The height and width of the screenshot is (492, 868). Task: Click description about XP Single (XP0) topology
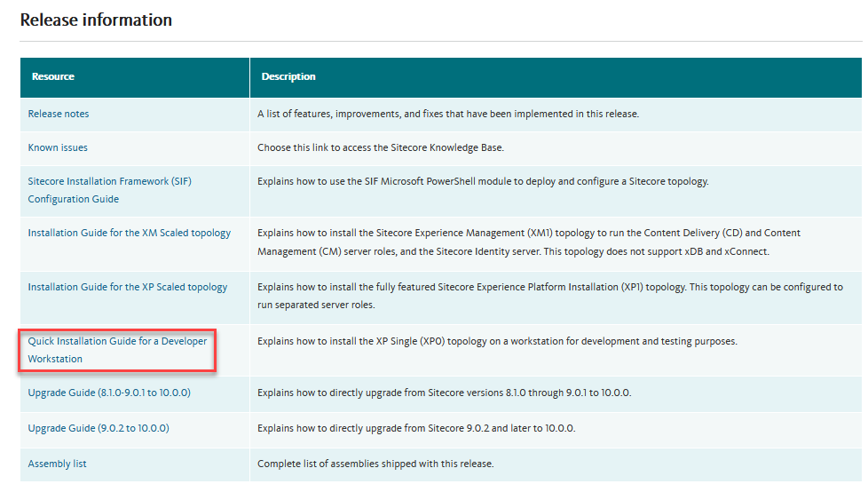click(497, 341)
